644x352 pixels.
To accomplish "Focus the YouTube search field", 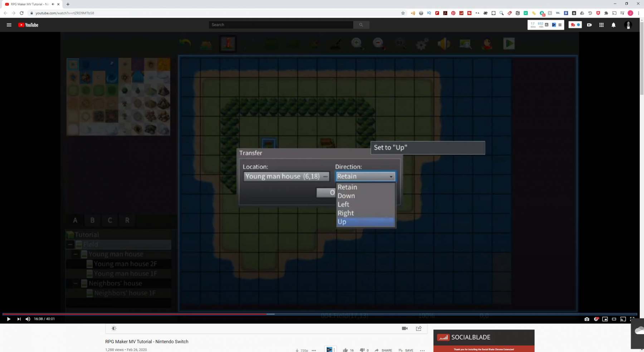I will click(281, 25).
